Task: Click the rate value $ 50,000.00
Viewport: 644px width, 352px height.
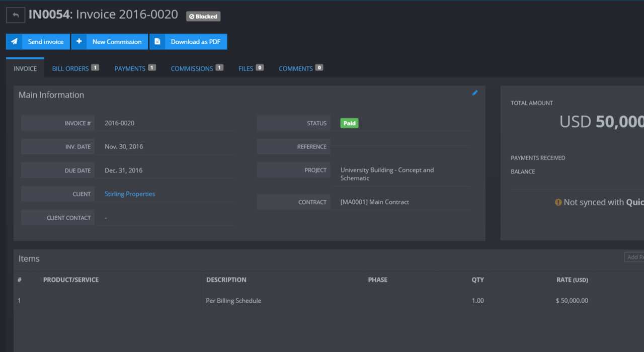Action: coord(572,301)
